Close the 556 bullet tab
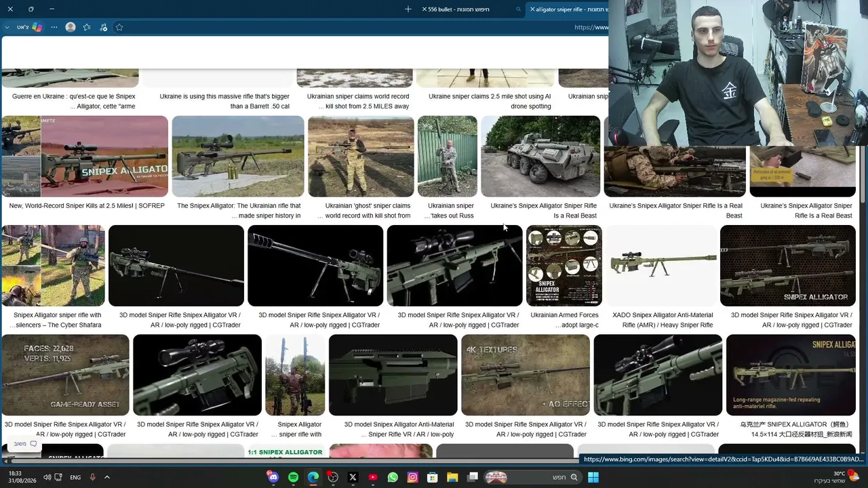868x488 pixels. click(424, 9)
